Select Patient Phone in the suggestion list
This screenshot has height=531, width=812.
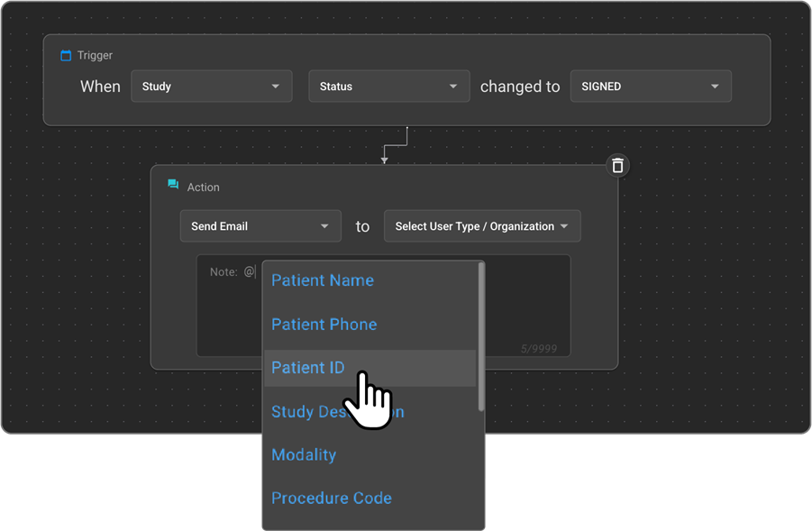[x=324, y=325]
